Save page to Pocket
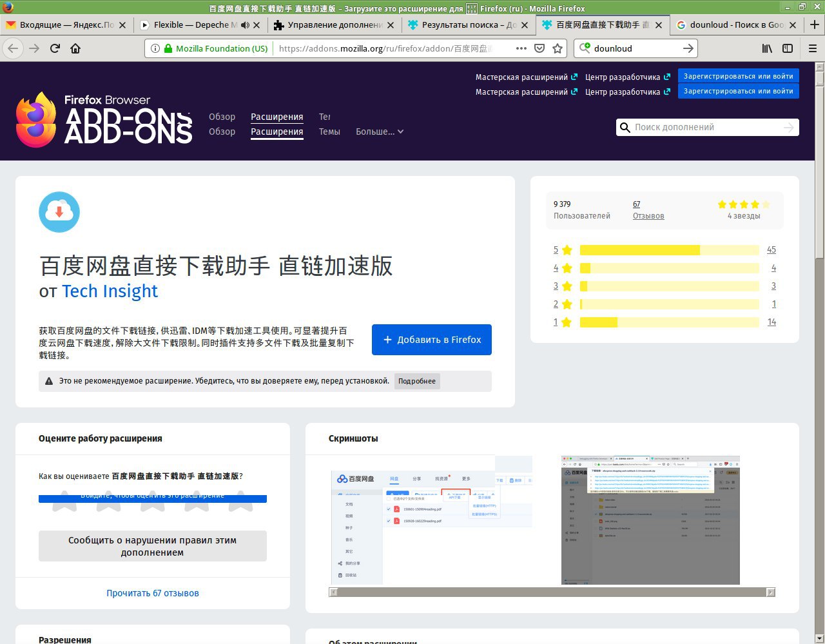The image size is (825, 644). point(539,48)
